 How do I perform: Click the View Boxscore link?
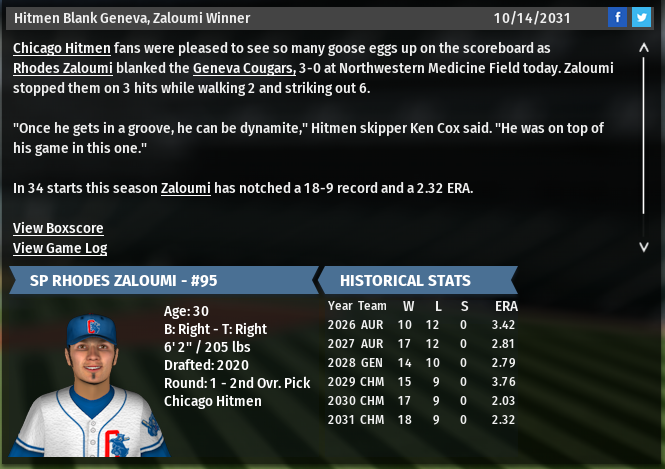pos(58,228)
